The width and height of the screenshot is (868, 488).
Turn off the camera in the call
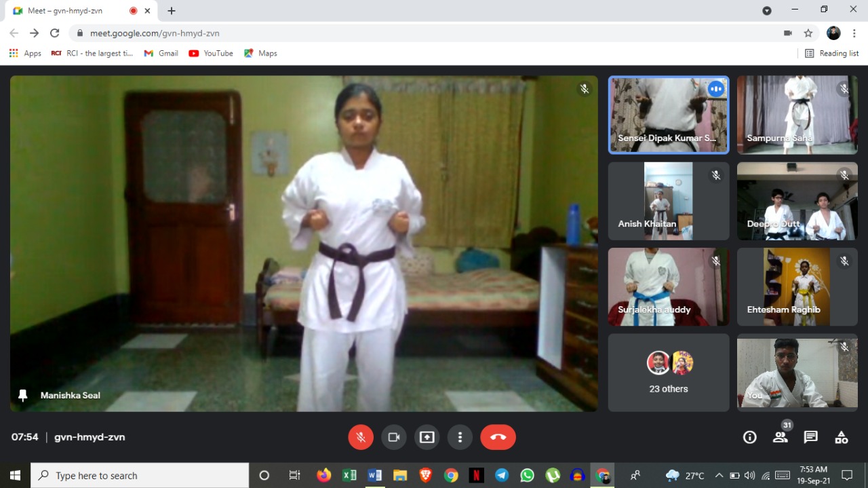coord(394,437)
